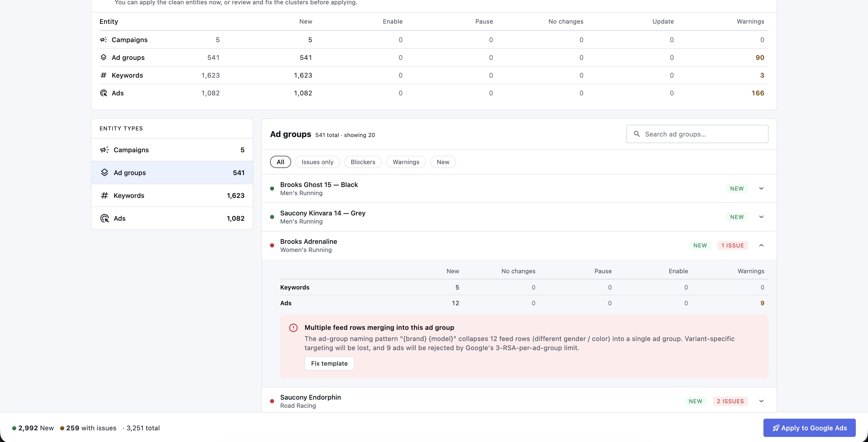Click the megaphone icon in Entity Types sidebar

pos(105,150)
